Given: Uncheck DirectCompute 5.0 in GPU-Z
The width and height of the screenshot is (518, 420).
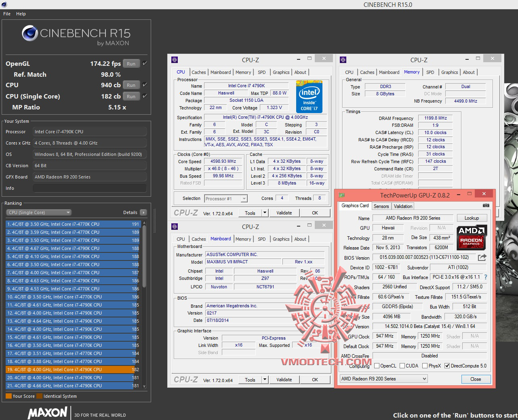Looking at the screenshot, I should (447, 366).
